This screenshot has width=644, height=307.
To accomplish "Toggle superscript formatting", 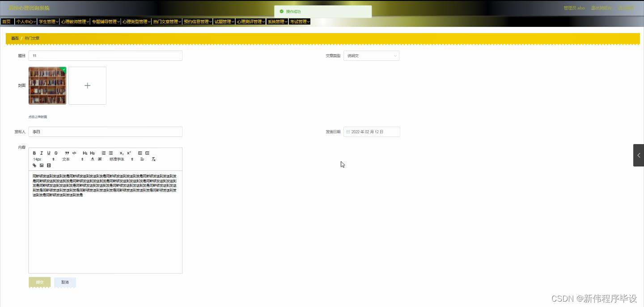I will (129, 153).
